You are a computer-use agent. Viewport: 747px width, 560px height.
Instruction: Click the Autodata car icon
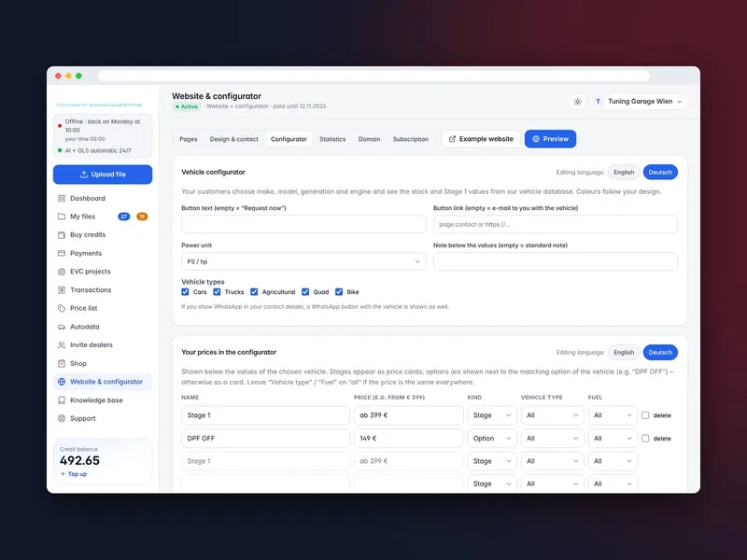62,327
